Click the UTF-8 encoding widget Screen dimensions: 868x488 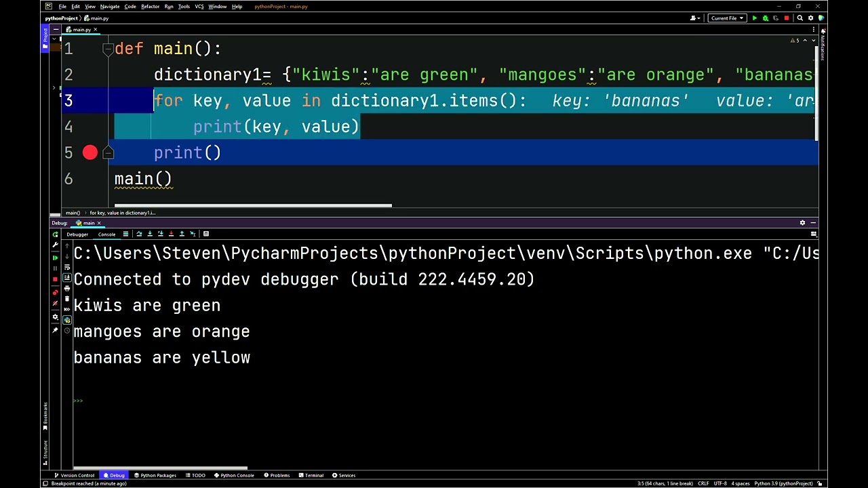pyautogui.click(x=720, y=483)
